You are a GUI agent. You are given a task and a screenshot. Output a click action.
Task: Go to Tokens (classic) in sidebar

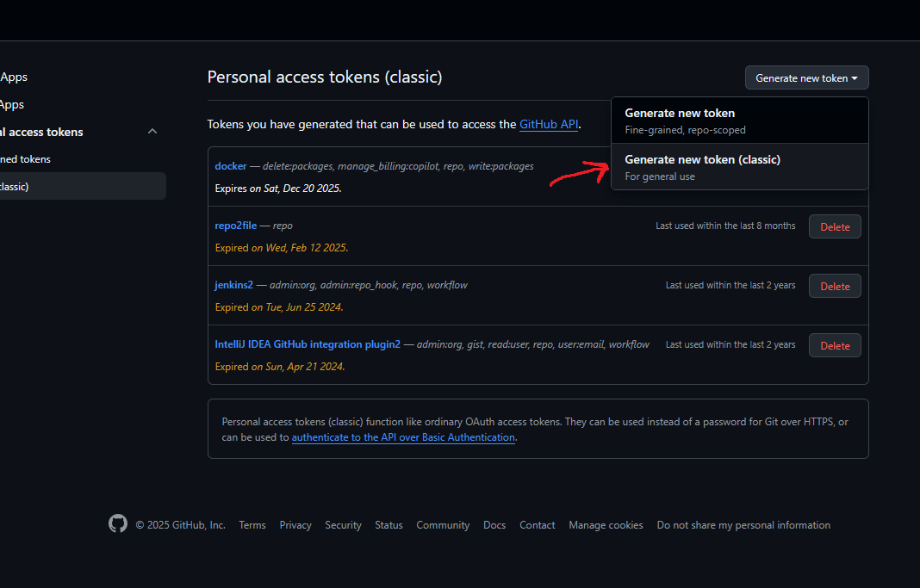tap(17, 187)
